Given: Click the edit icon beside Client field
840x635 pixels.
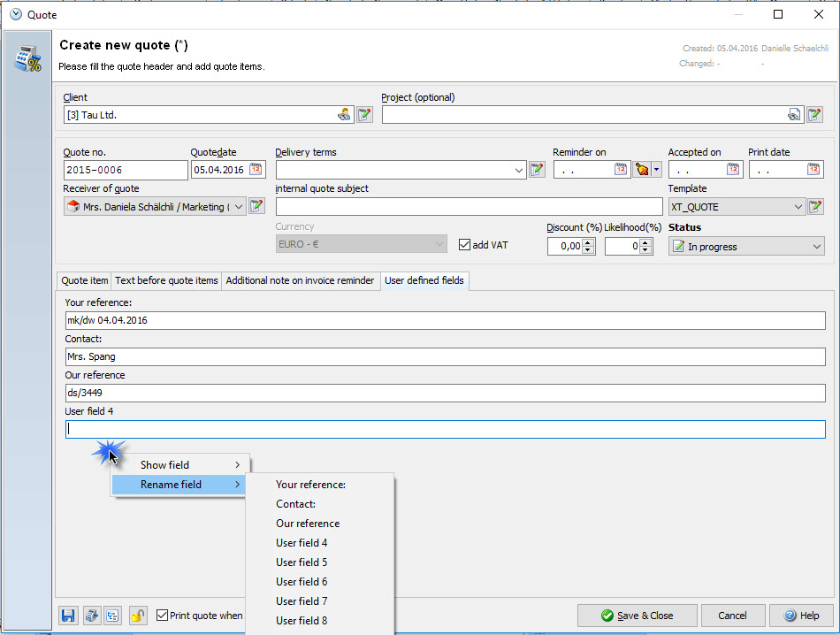Looking at the screenshot, I should [x=364, y=114].
